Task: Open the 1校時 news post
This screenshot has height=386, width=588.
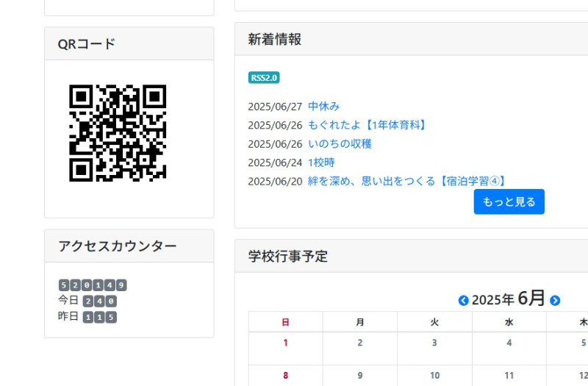Action: [x=321, y=162]
